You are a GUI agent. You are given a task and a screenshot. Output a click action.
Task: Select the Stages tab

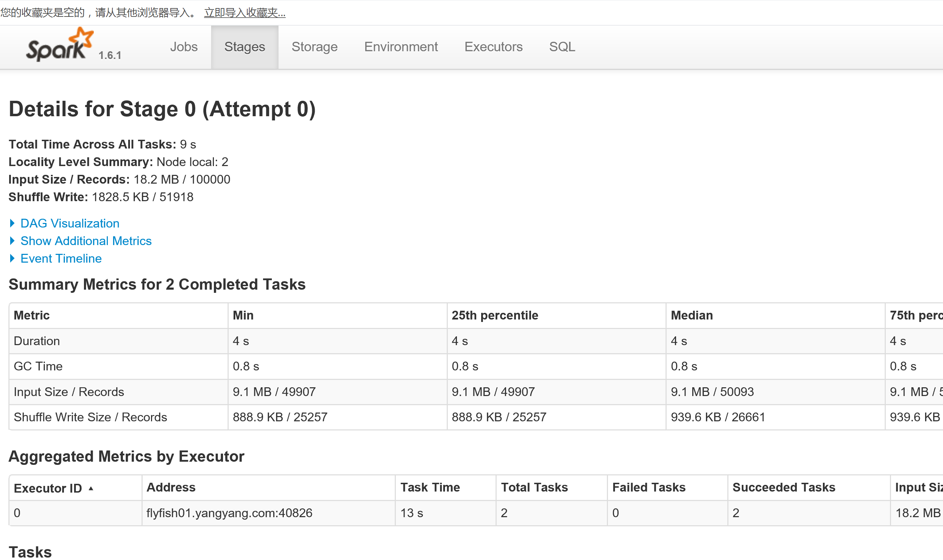pos(245,47)
